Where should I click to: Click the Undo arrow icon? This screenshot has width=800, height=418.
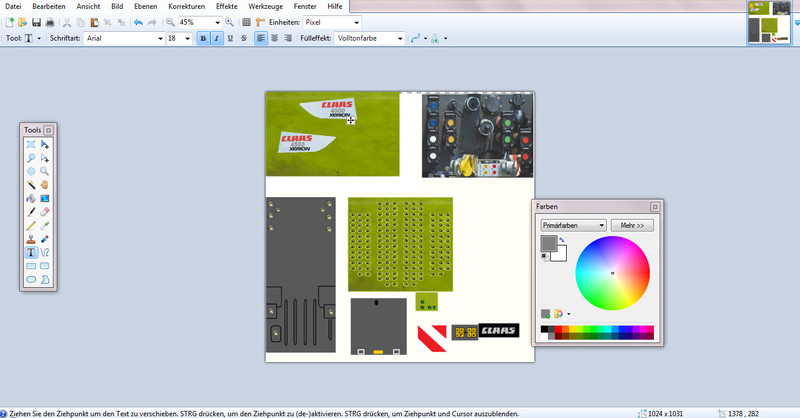click(x=138, y=22)
